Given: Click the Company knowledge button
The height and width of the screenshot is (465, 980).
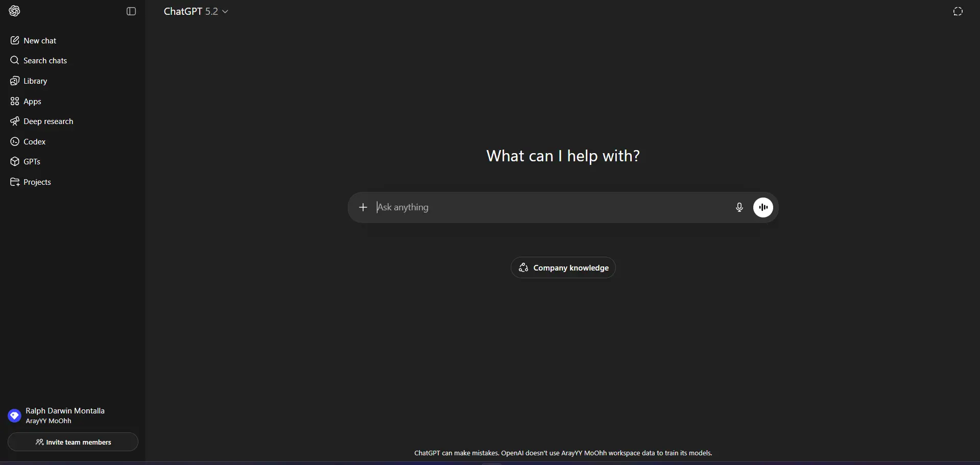Looking at the screenshot, I should (x=563, y=267).
